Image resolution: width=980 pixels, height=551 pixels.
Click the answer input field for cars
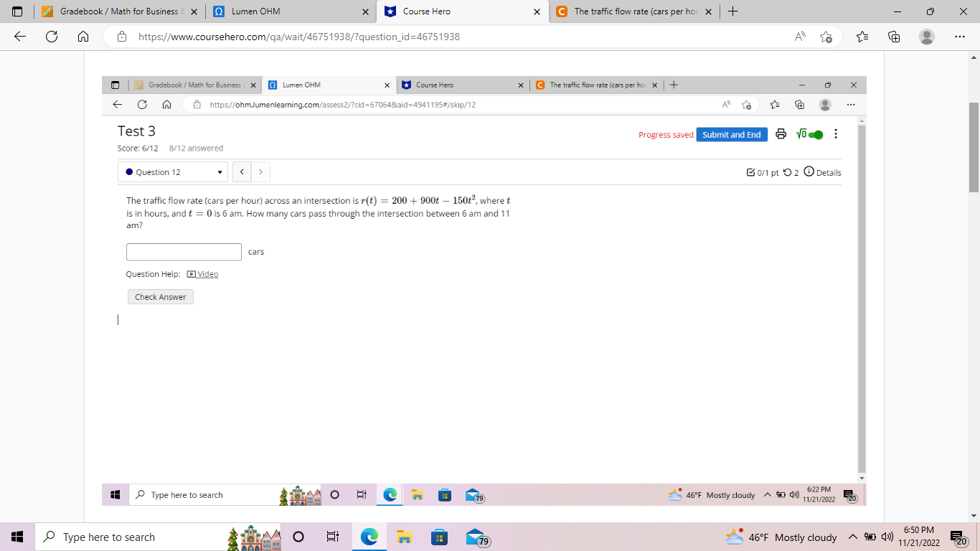click(x=183, y=251)
